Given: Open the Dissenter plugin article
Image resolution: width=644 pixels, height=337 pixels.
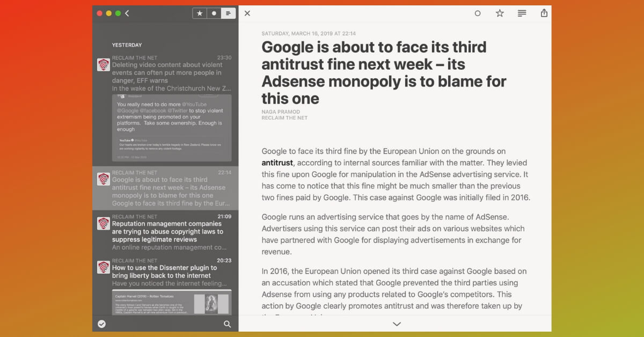Looking at the screenshot, I should coord(165,272).
